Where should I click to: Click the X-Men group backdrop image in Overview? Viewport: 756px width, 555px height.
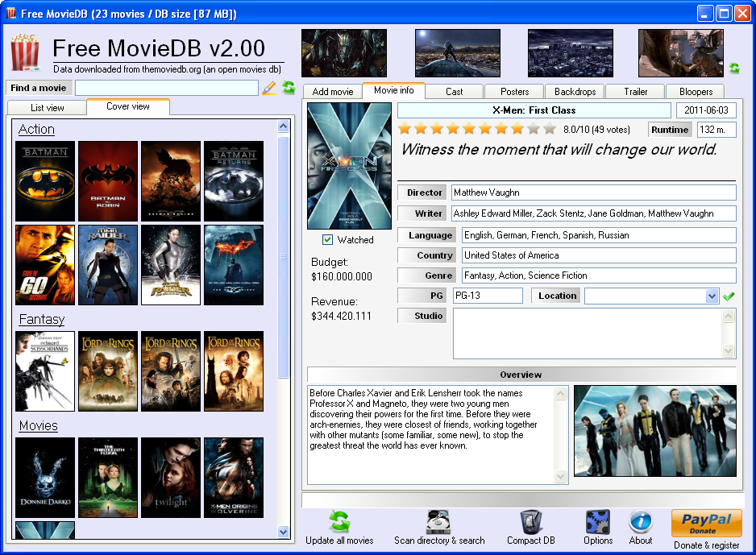655,431
